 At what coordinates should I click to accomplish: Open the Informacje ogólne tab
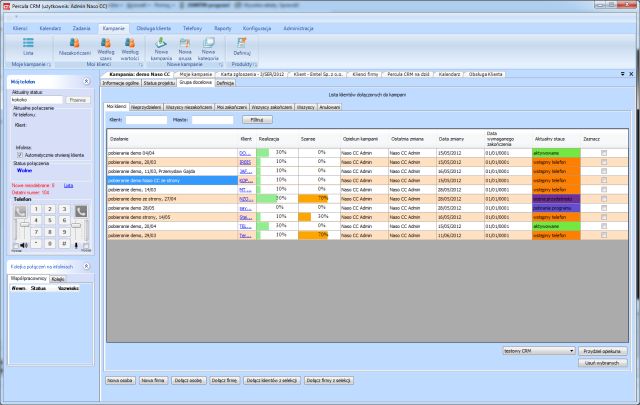120,83
